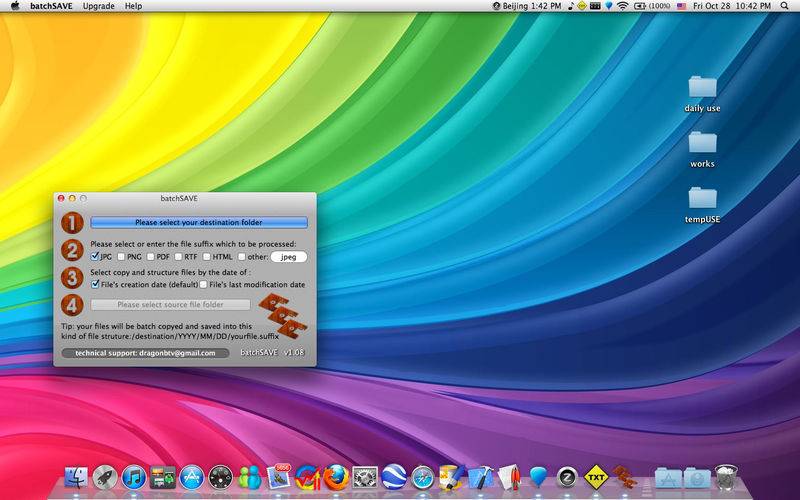Launch Launchpad rocket icon in Dock
Viewport: 800px width, 500px height.
point(105,478)
